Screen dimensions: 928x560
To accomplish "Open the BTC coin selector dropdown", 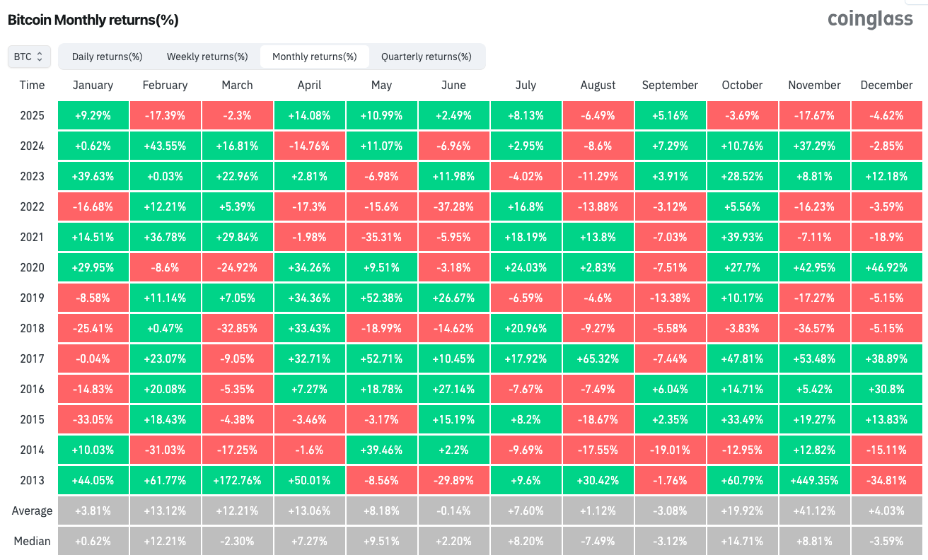I will tap(29, 57).
